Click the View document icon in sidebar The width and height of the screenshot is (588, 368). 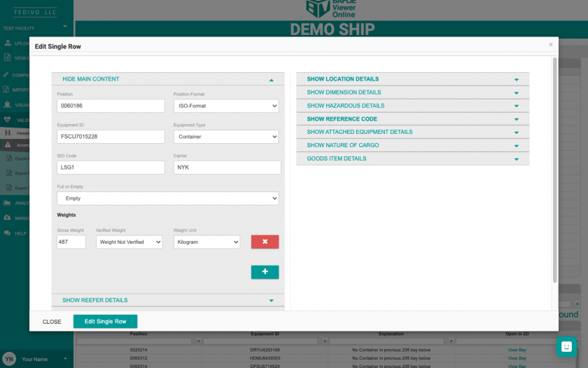tap(7, 57)
